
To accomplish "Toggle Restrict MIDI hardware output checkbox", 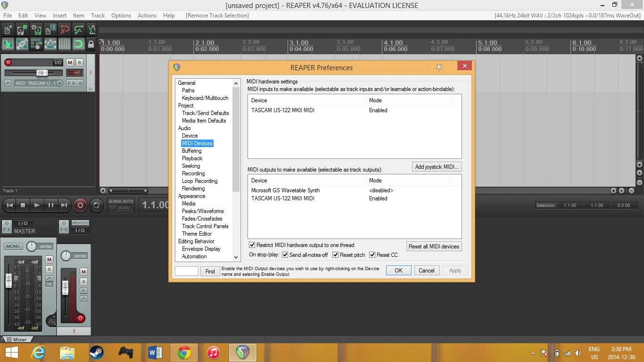I will (x=252, y=245).
